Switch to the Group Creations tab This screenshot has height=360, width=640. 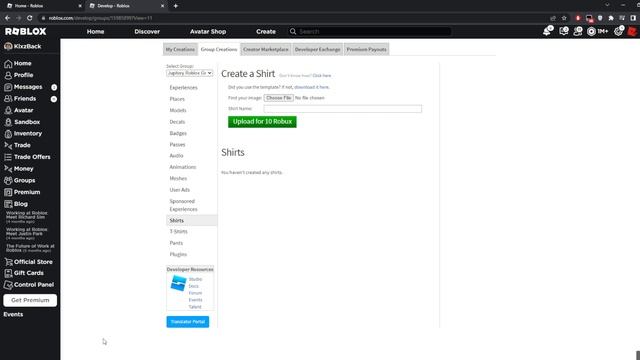pyautogui.click(x=219, y=49)
